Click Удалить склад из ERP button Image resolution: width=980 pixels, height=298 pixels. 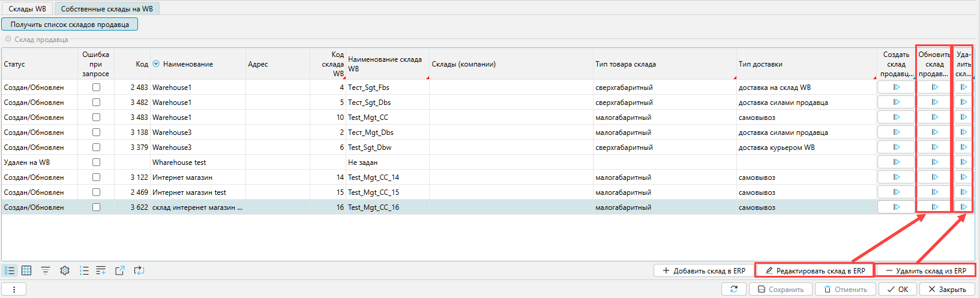[x=925, y=271]
